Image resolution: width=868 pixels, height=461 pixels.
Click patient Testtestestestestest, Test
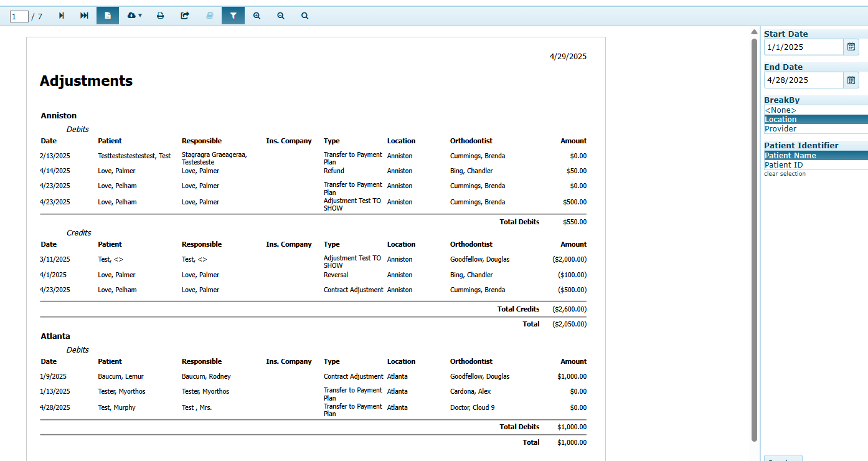(134, 156)
